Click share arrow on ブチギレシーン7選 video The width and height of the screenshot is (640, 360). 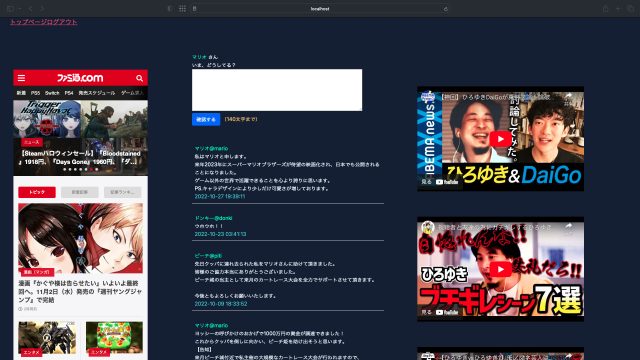pyautogui.click(x=568, y=226)
